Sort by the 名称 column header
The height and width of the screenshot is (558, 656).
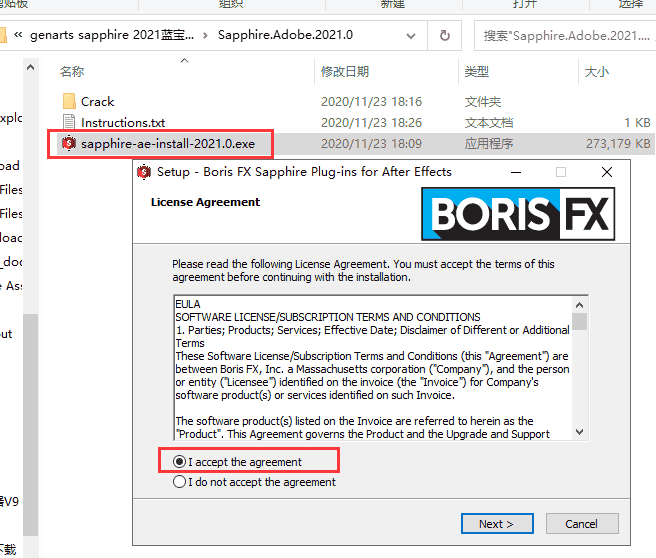pyautogui.click(x=72, y=72)
